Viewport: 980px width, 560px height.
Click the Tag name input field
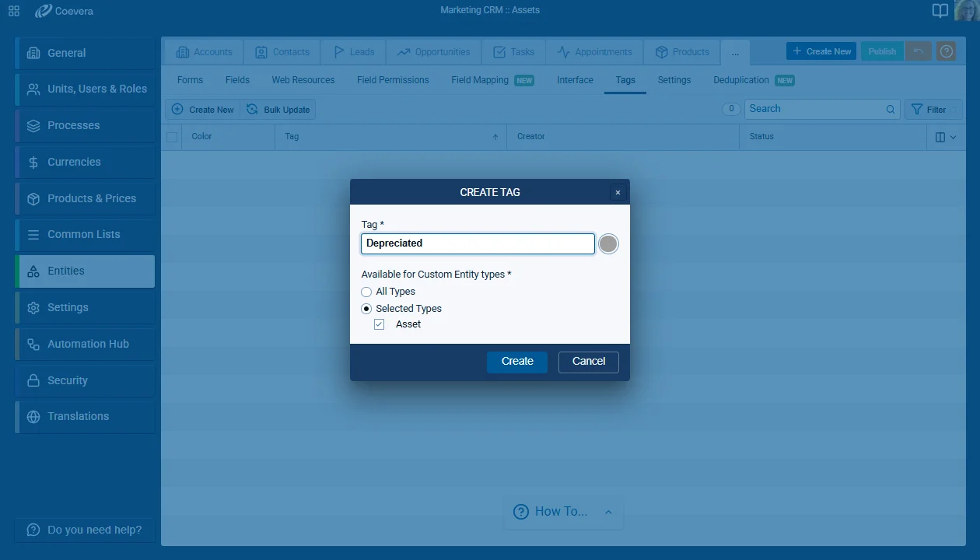(478, 243)
